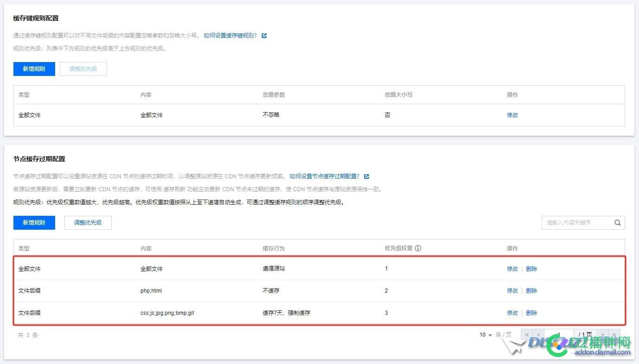The height and width of the screenshot is (364, 639).
Task: Click the css;js;jpg;png;bmp;gif content cell
Action: click(x=167, y=313)
